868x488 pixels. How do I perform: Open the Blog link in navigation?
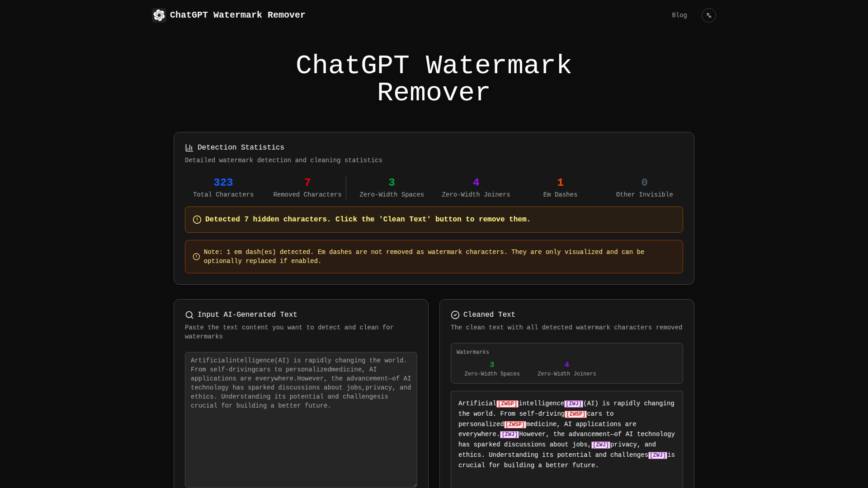(679, 15)
